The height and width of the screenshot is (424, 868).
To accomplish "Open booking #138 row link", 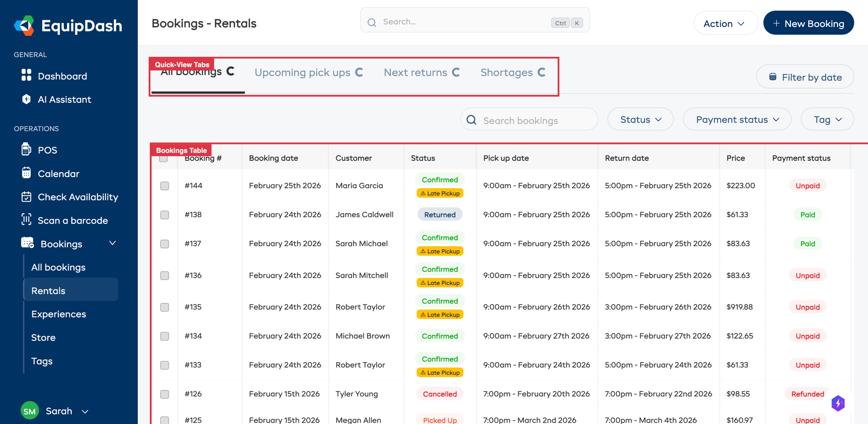I will click(193, 215).
